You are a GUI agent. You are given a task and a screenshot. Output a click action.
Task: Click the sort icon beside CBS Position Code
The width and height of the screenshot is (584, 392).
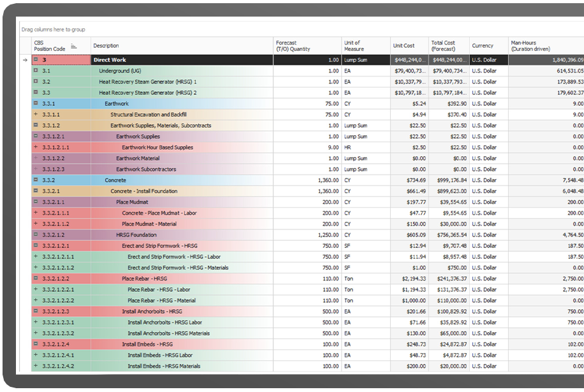74,46
